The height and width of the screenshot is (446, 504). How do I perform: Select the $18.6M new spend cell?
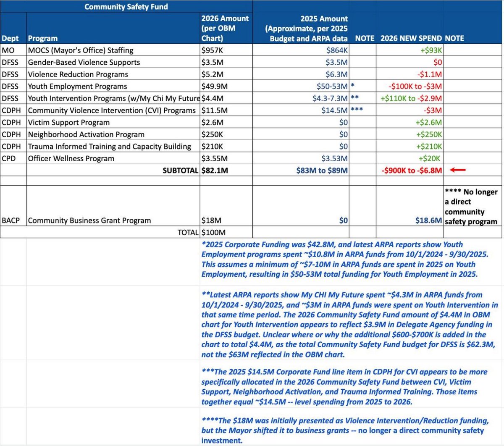[x=409, y=206]
